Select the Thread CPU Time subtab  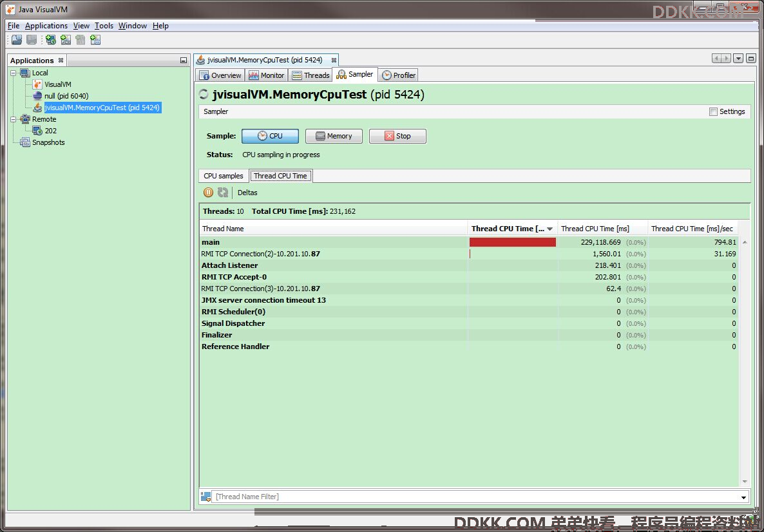click(x=281, y=176)
